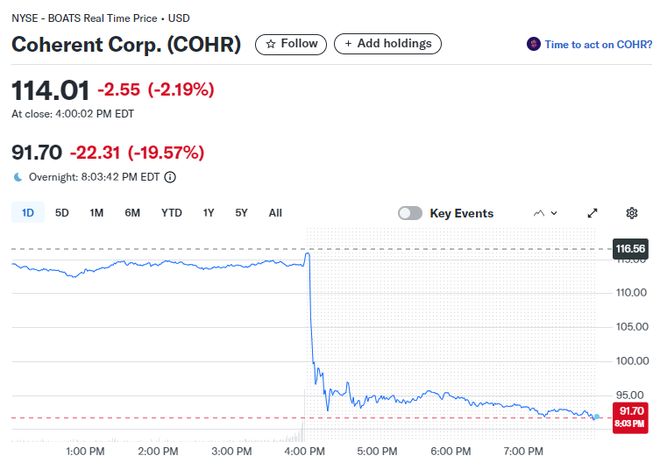
Task: Open the Time to act on COHR link
Action: pos(598,44)
